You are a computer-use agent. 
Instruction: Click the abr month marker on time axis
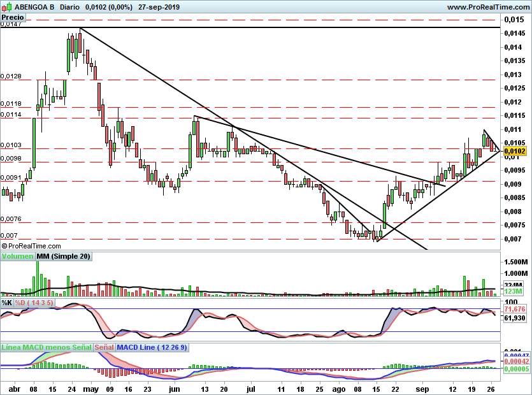click(x=14, y=389)
